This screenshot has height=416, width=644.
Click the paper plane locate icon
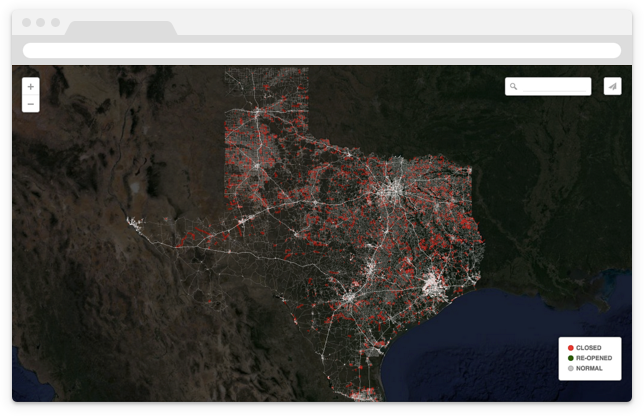click(x=612, y=87)
